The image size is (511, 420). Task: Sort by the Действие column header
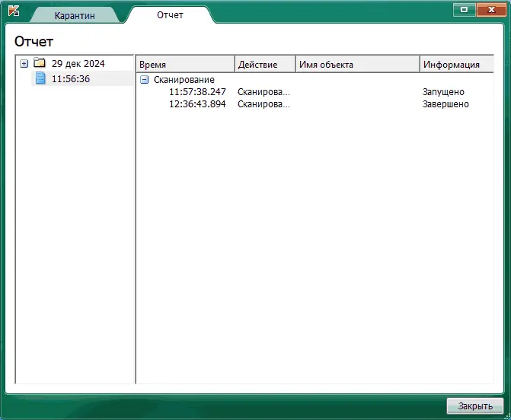(265, 64)
